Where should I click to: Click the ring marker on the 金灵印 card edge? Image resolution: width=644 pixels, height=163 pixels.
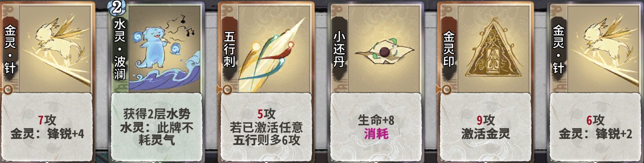tap(446, 90)
